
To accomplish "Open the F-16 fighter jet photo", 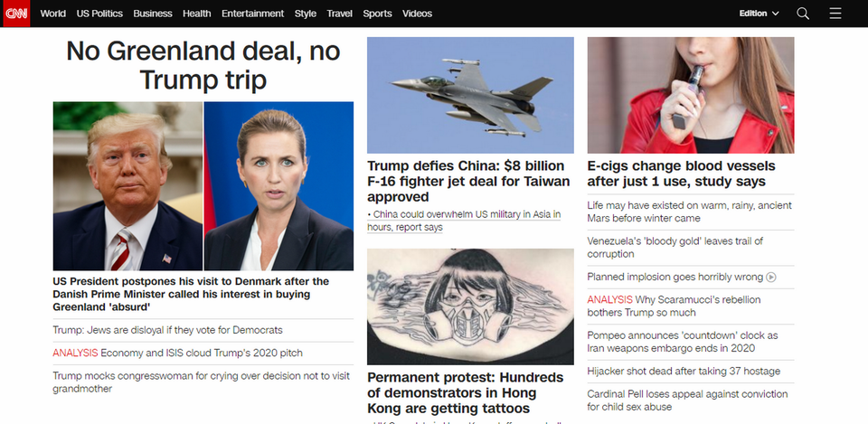I will [x=470, y=95].
